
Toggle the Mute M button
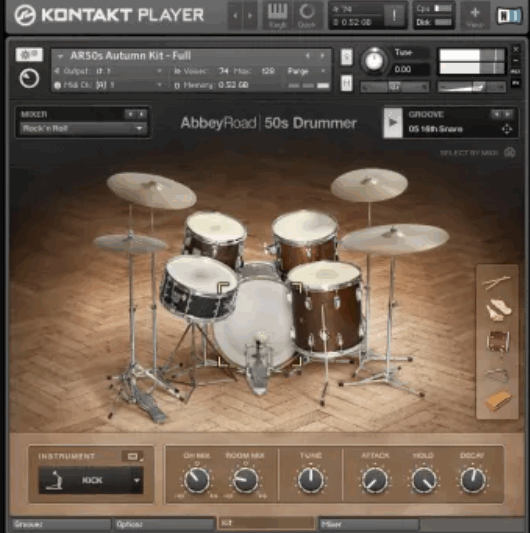click(x=346, y=83)
